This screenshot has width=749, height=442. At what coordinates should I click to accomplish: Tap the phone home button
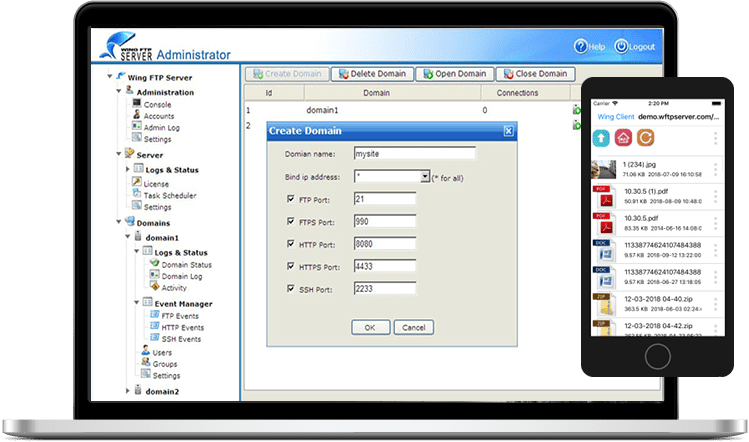pyautogui.click(x=657, y=356)
